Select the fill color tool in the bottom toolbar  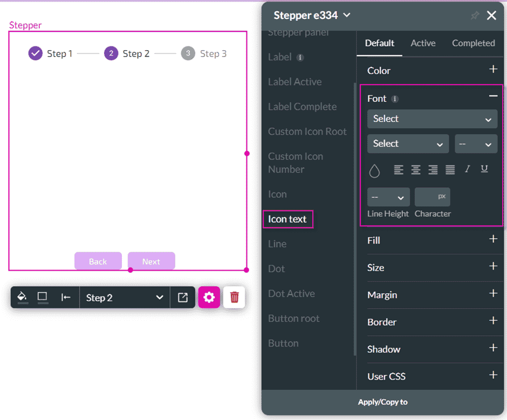(22, 297)
